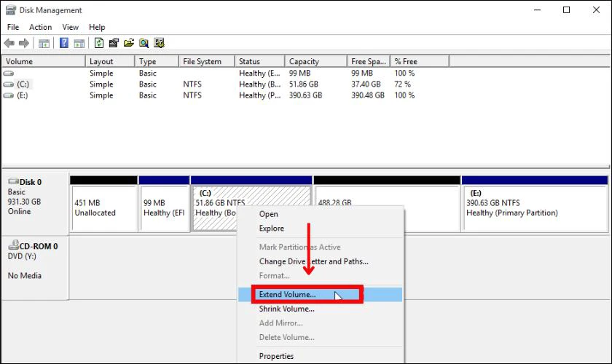Click the Disk 0 drive icon

[x=14, y=181]
